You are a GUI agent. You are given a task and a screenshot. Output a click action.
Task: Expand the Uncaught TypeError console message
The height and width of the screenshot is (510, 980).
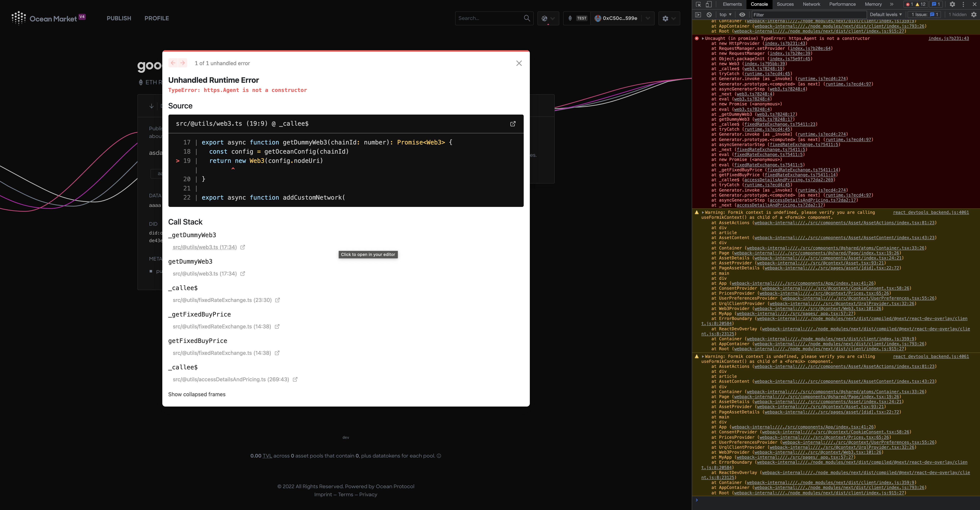pos(703,39)
